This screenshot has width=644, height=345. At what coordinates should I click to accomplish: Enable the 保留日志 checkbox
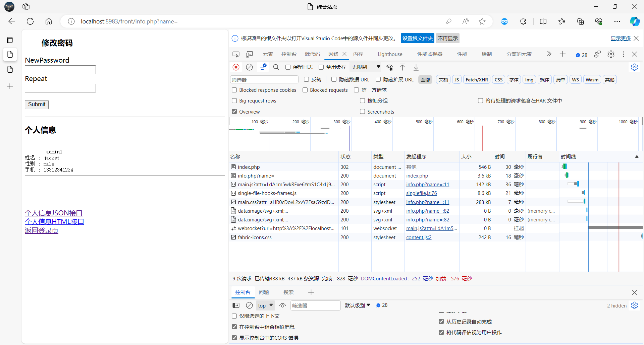(x=288, y=67)
